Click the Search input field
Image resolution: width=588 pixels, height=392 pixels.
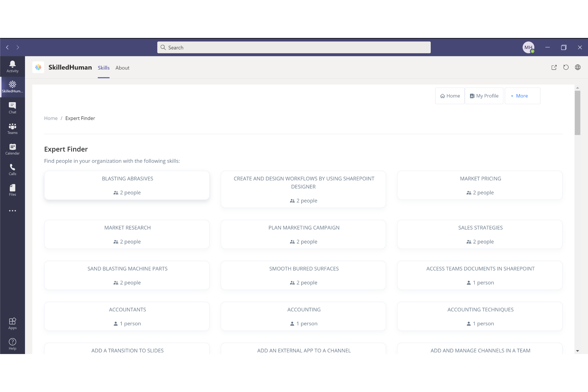[294, 48]
